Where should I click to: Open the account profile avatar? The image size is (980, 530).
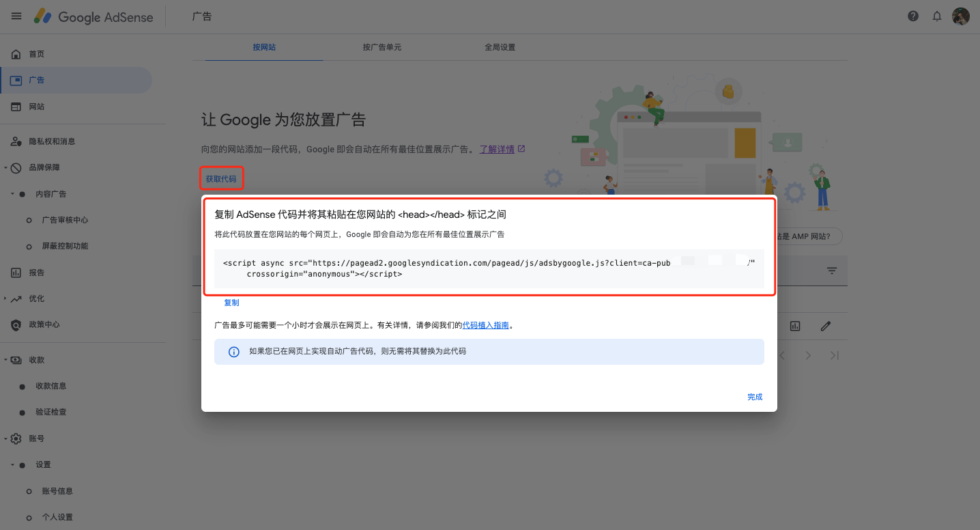pyautogui.click(x=961, y=16)
